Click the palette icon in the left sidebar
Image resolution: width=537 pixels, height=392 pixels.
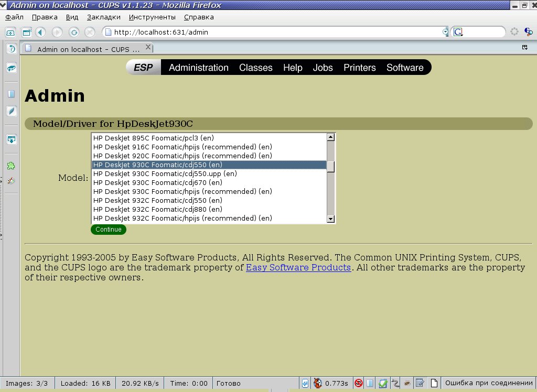click(11, 181)
